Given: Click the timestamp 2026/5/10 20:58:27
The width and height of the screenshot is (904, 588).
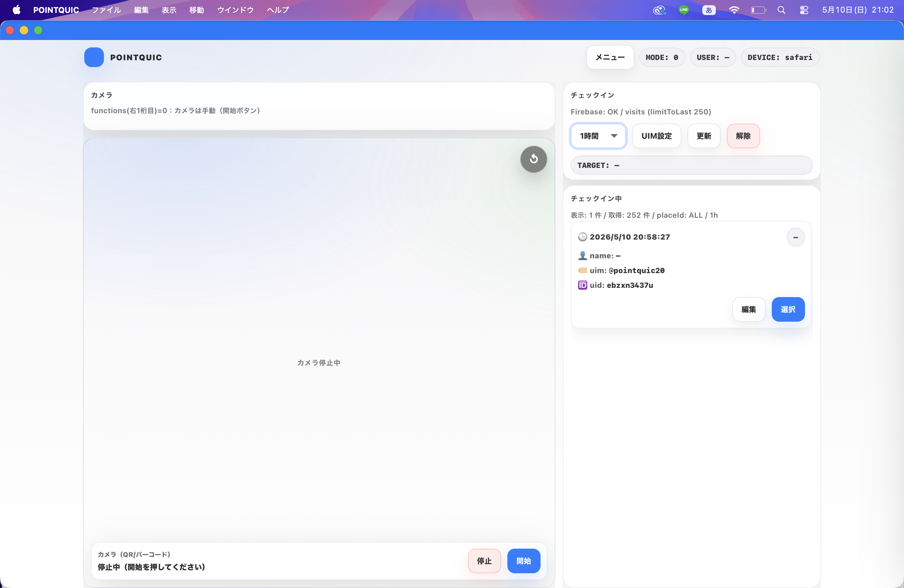Looking at the screenshot, I should [x=630, y=237].
